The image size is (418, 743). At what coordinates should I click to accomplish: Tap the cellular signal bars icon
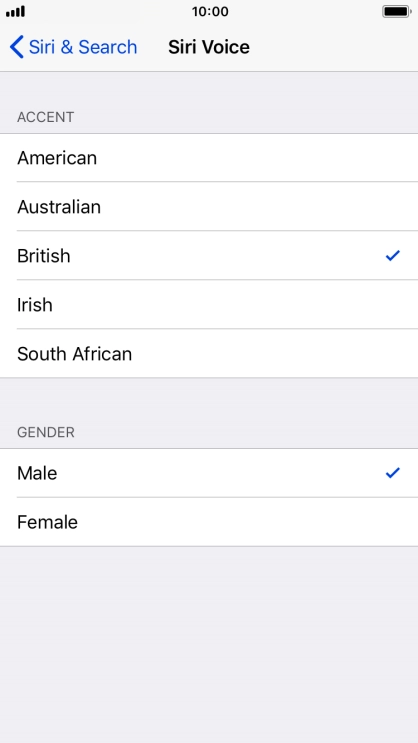[x=15, y=11]
